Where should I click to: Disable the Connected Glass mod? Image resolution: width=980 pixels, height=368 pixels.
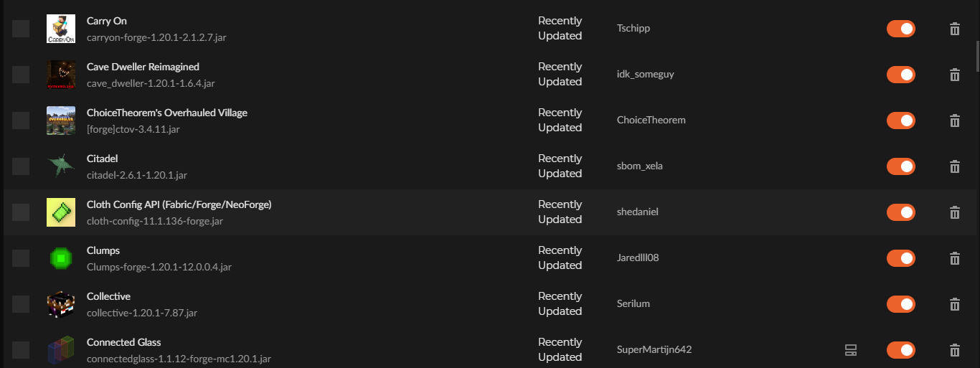(900, 350)
